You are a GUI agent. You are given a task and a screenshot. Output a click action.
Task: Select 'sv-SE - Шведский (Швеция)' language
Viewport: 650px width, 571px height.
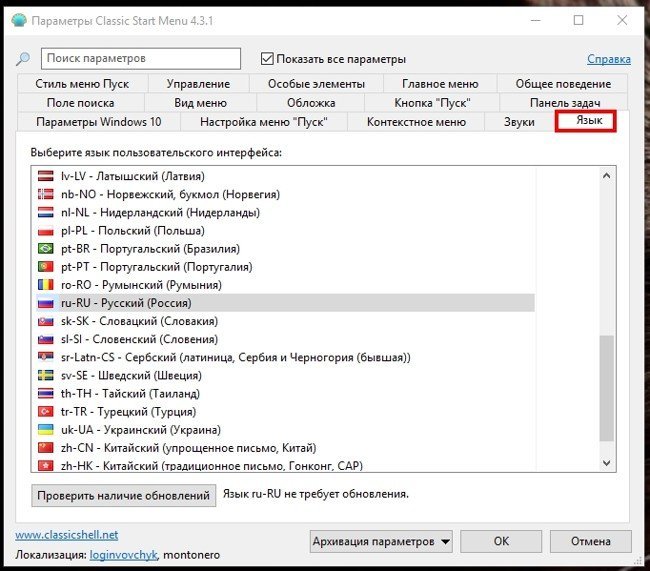285,375
